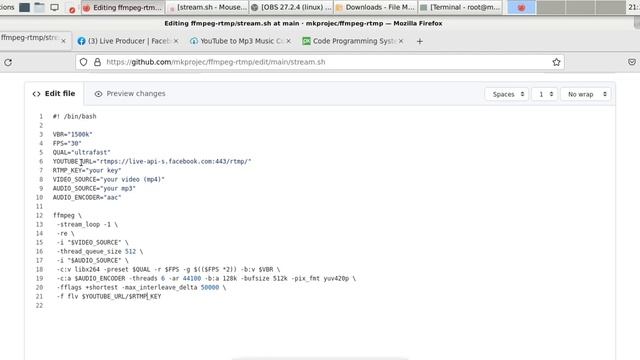The width and height of the screenshot is (640, 360).
Task: Click the FPS="30" line
Action: click(67, 143)
